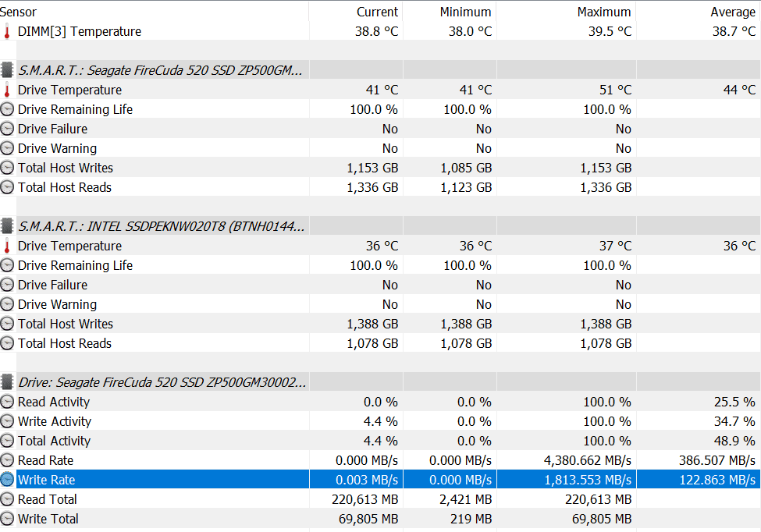The height and width of the screenshot is (532, 761).
Task: Click the chip icon of INTEL SSDPEKNW020T8 S.M.A.R.T. group
Action: tap(7, 226)
